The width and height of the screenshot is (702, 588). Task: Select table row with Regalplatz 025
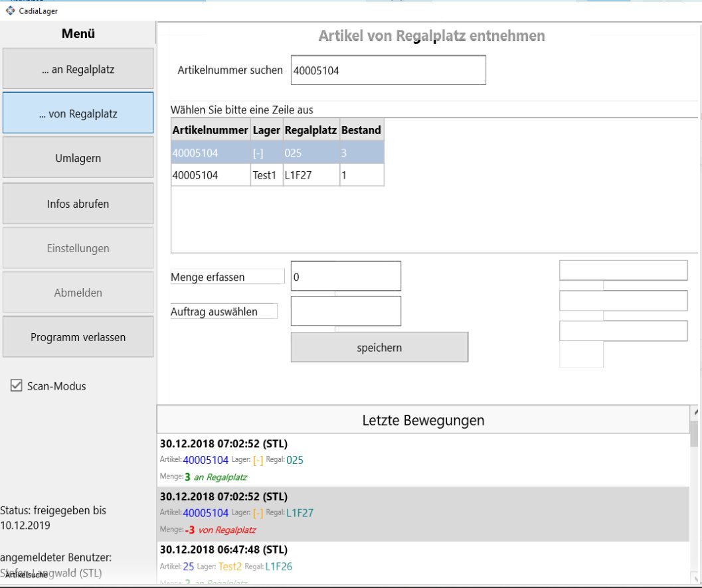(x=277, y=153)
